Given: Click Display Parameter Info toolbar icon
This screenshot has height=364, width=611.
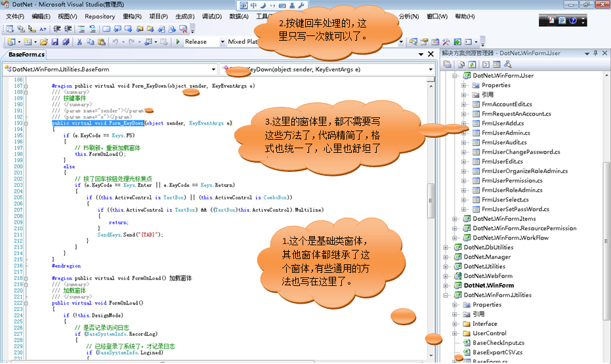Looking at the screenshot, I should [20, 28].
